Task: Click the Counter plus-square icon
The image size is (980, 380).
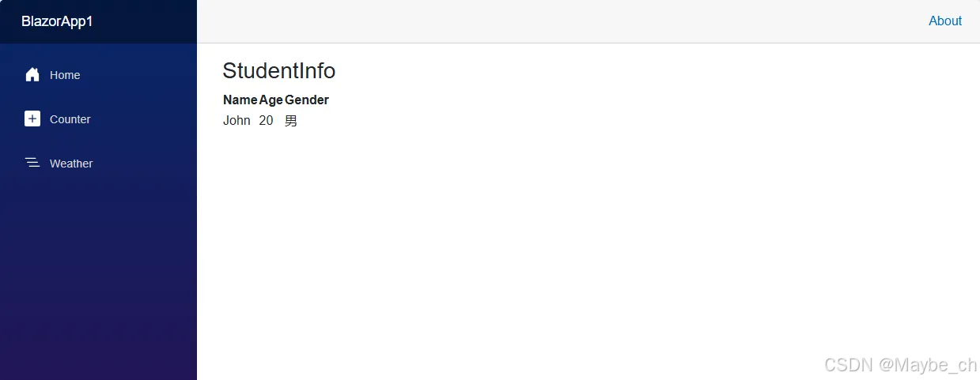Action: (x=32, y=119)
